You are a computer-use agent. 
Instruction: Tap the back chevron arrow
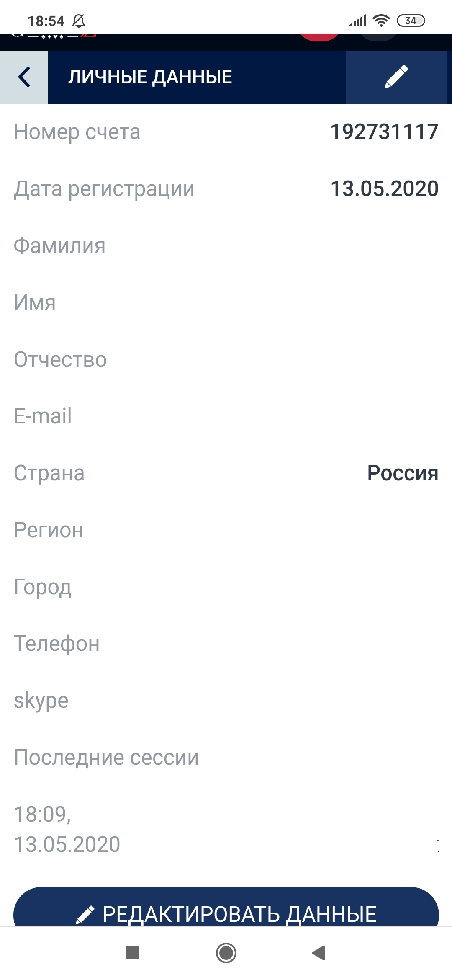coord(24,77)
